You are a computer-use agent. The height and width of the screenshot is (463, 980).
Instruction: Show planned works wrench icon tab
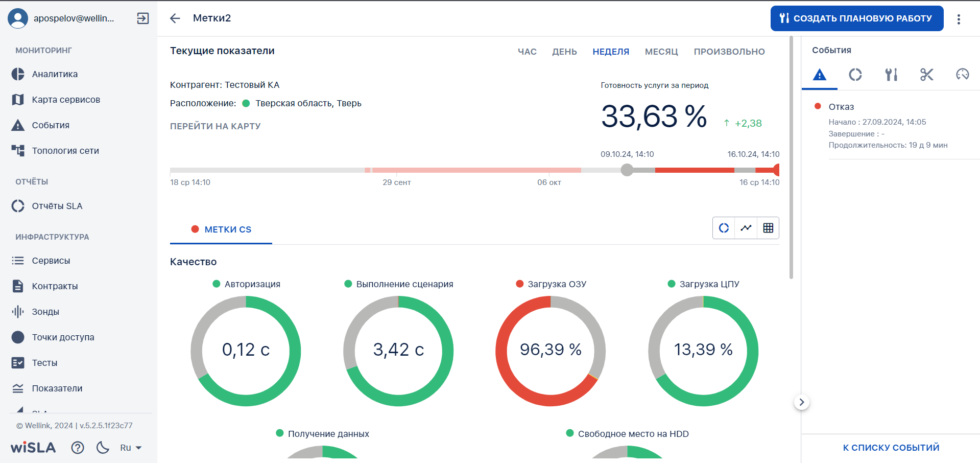pyautogui.click(x=891, y=75)
